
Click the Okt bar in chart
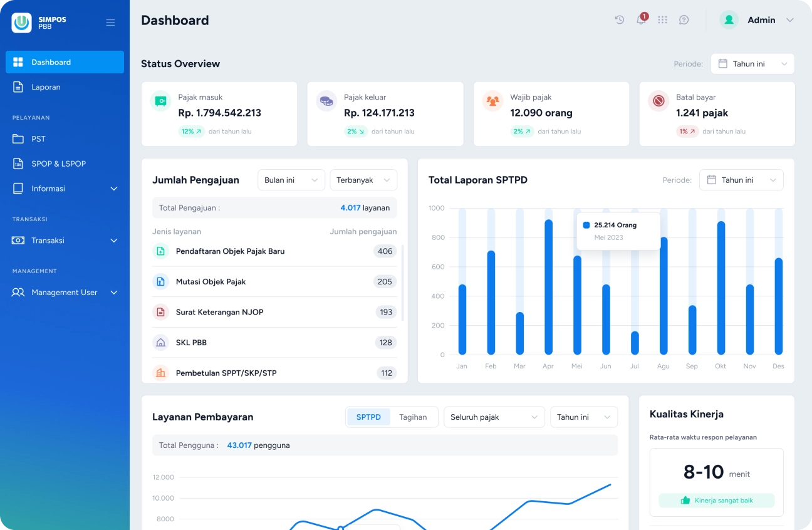721,288
